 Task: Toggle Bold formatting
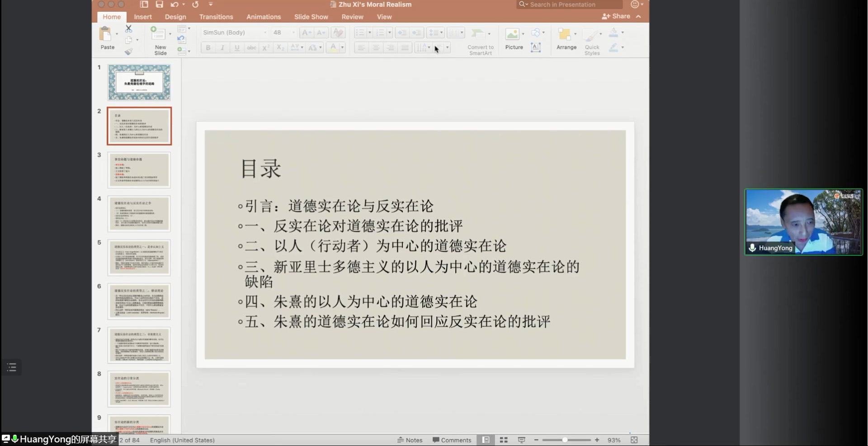click(x=208, y=47)
